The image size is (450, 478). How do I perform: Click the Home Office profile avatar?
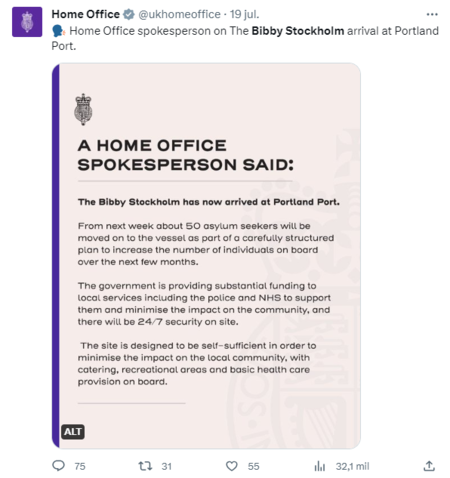pos(27,22)
